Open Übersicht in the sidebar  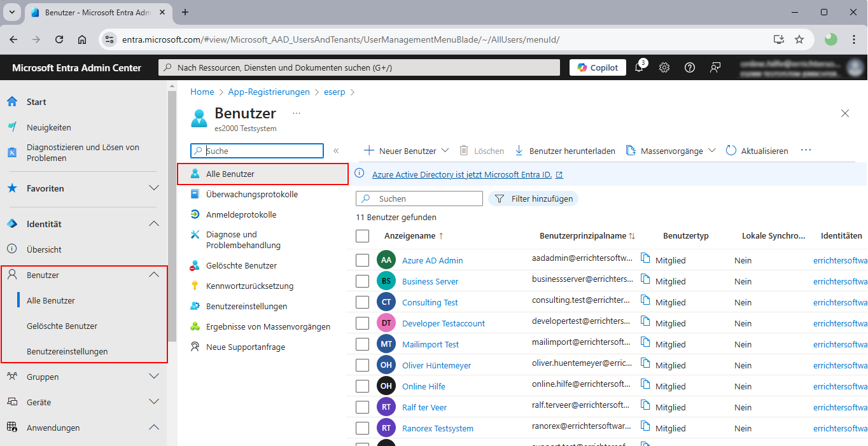[44, 249]
